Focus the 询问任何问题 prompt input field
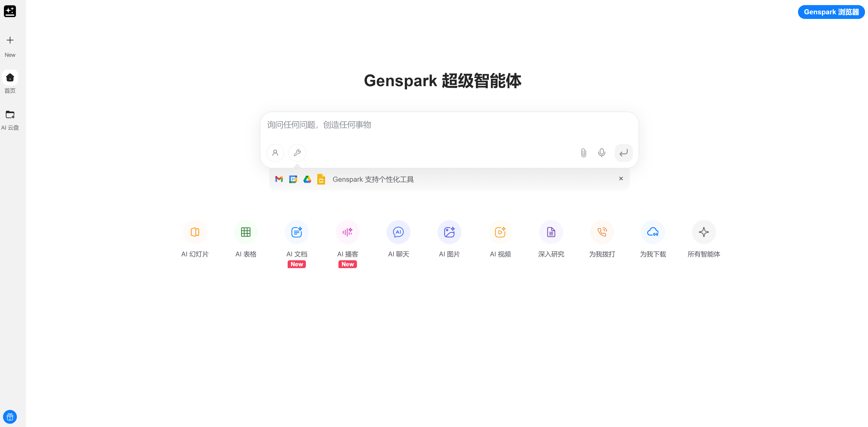Image resolution: width=868 pixels, height=427 pixels. pyautogui.click(x=449, y=125)
